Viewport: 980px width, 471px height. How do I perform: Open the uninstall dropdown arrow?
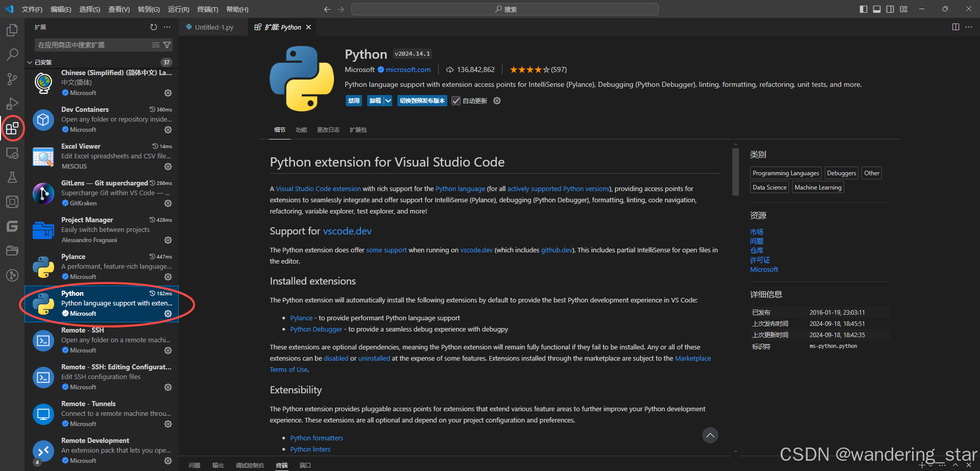click(x=388, y=101)
